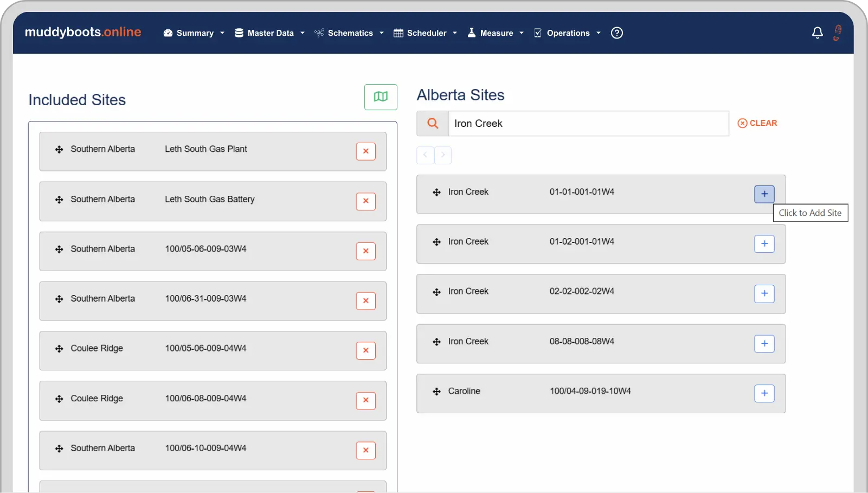
Task: Click the notification bell icon
Action: coord(817,33)
